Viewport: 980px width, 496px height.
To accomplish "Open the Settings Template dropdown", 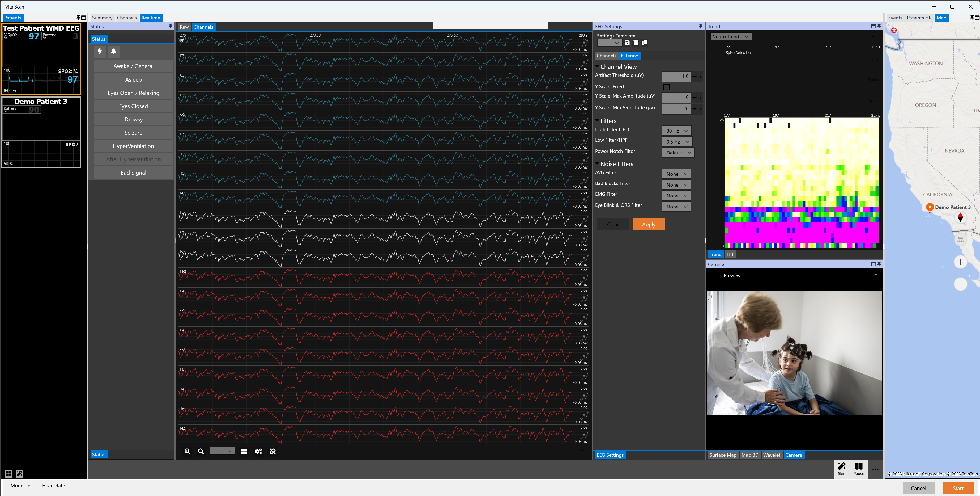I will coord(609,43).
